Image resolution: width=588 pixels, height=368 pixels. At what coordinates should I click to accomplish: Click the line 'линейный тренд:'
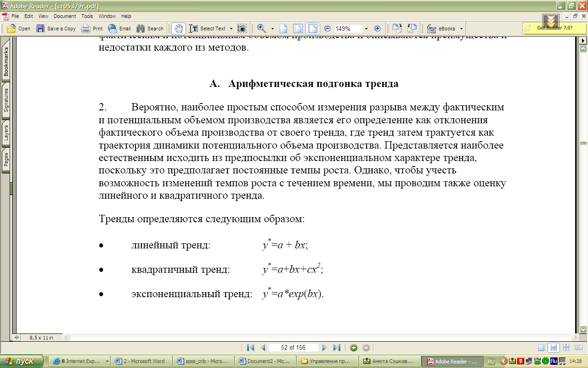click(x=171, y=245)
